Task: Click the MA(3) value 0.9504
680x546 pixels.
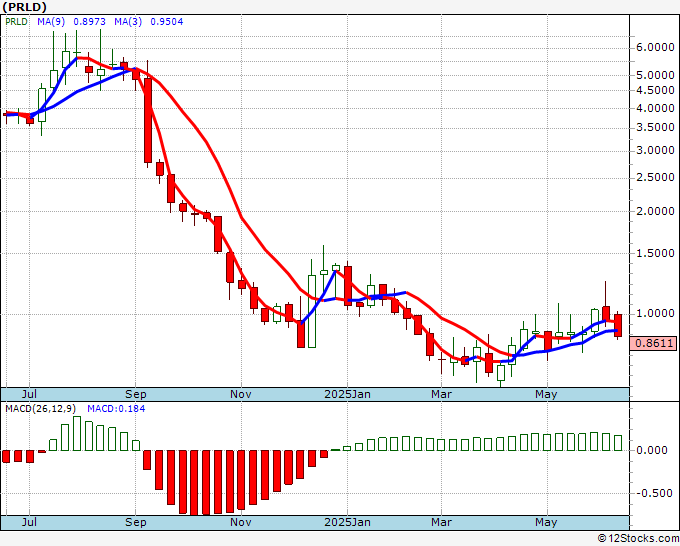Action: pyautogui.click(x=167, y=21)
